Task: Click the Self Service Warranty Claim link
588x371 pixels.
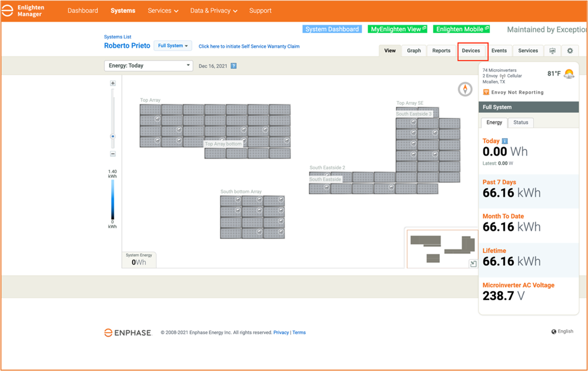Action: (249, 46)
